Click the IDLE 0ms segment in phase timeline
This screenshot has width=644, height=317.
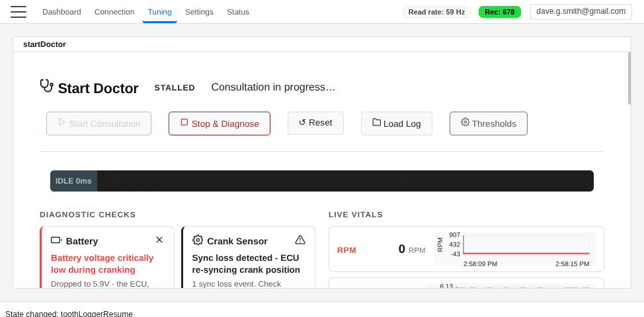tap(73, 181)
